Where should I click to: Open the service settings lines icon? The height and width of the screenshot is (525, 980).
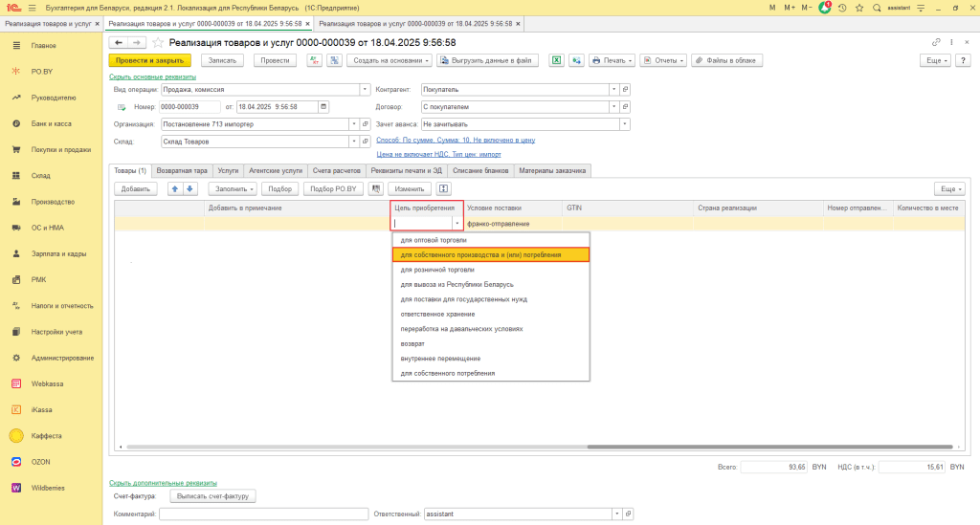(921, 8)
